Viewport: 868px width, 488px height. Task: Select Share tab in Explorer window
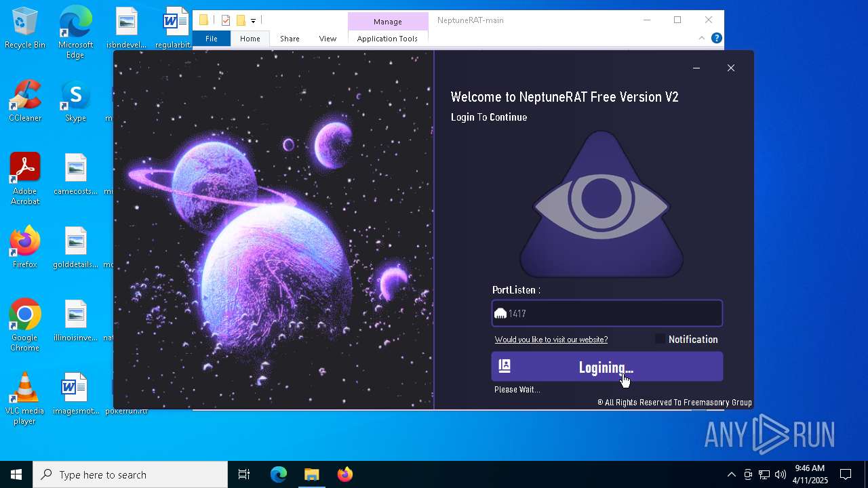point(290,39)
